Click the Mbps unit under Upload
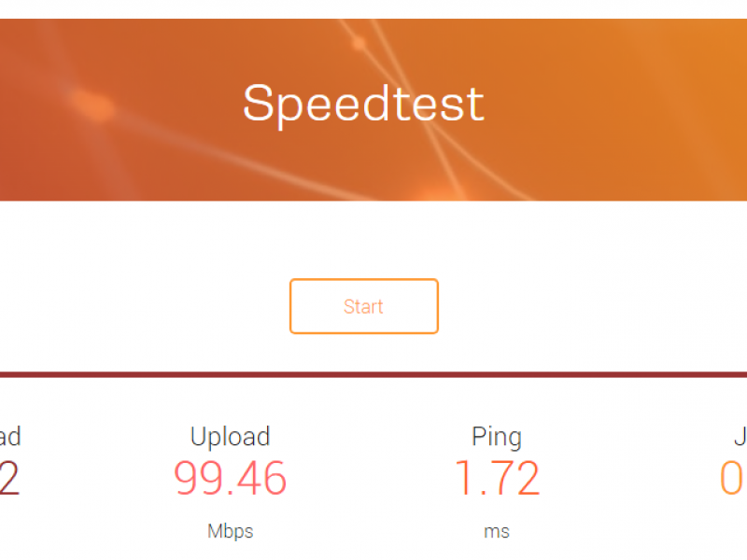This screenshot has width=747, height=560. [x=230, y=530]
